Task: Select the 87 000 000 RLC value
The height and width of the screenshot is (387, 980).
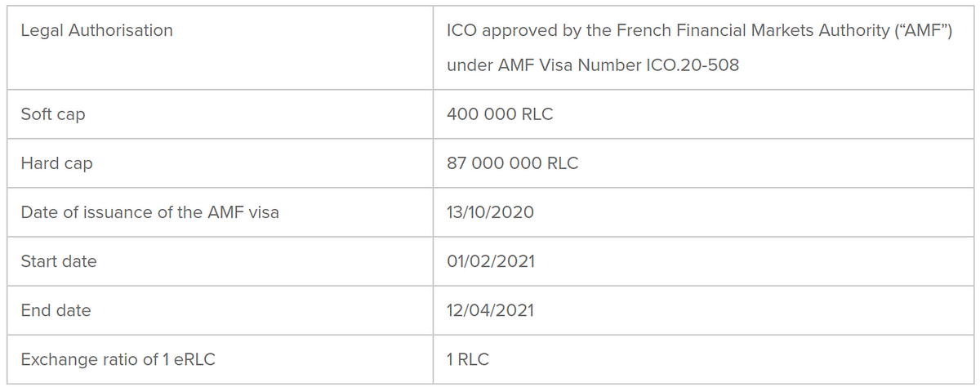Action: click(x=513, y=163)
